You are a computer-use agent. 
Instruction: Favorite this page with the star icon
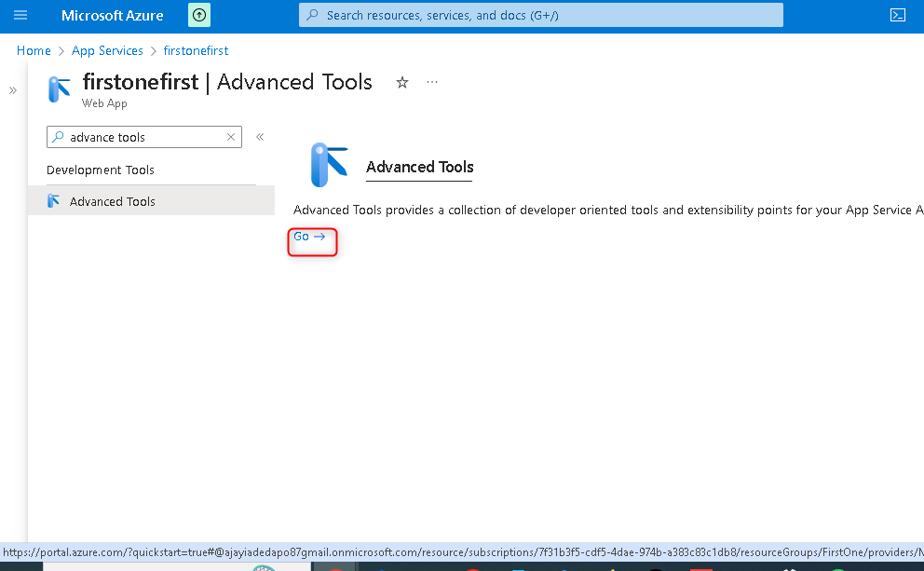(x=401, y=83)
